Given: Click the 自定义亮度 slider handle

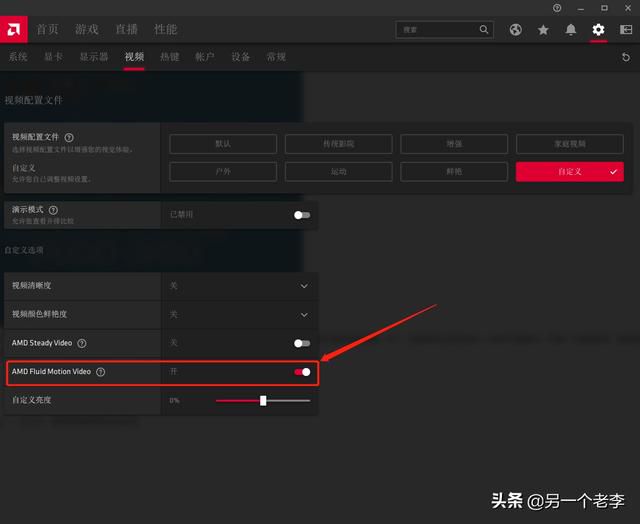Looking at the screenshot, I should [263, 401].
